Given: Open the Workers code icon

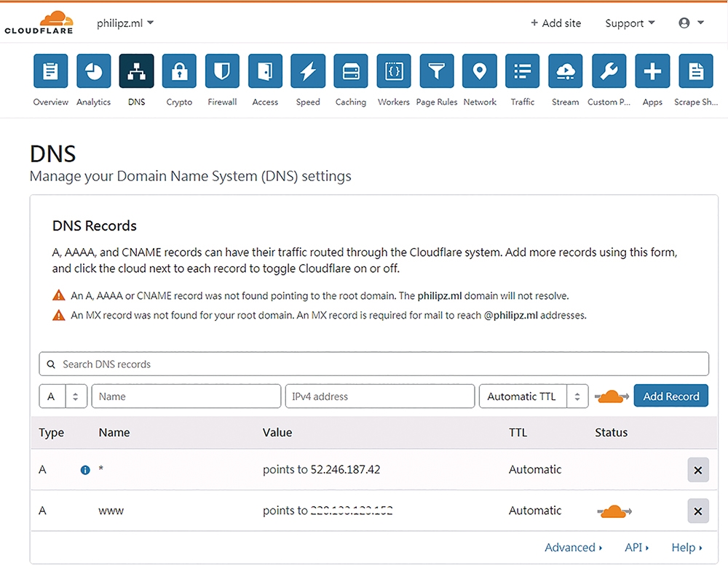Looking at the screenshot, I should coord(394,71).
